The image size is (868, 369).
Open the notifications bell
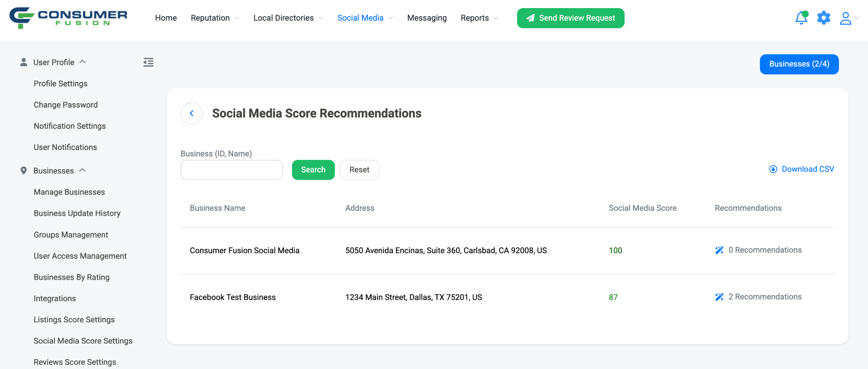(801, 18)
